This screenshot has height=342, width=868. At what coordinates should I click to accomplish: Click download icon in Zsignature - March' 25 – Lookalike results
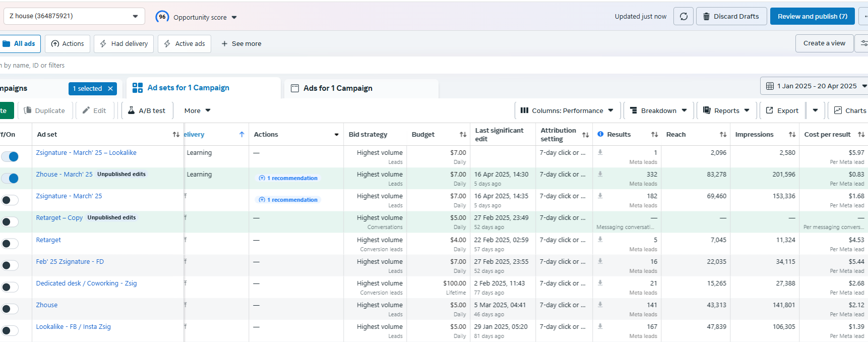click(x=600, y=152)
